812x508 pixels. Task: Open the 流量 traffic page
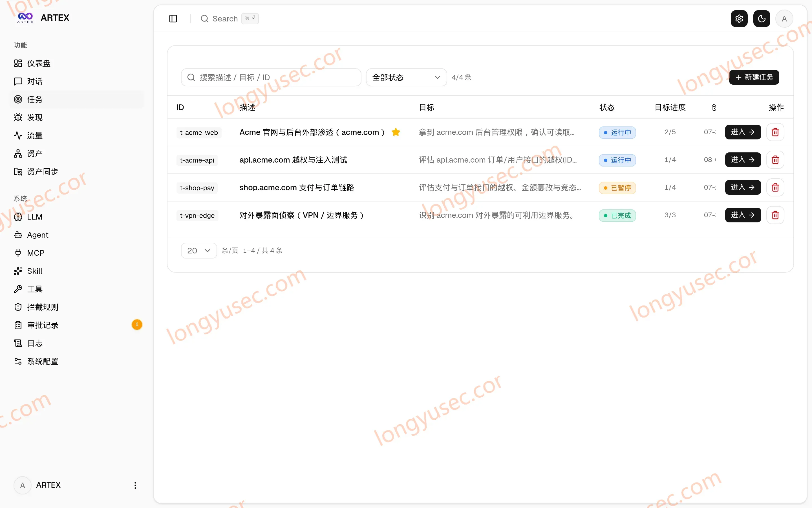pos(76,135)
